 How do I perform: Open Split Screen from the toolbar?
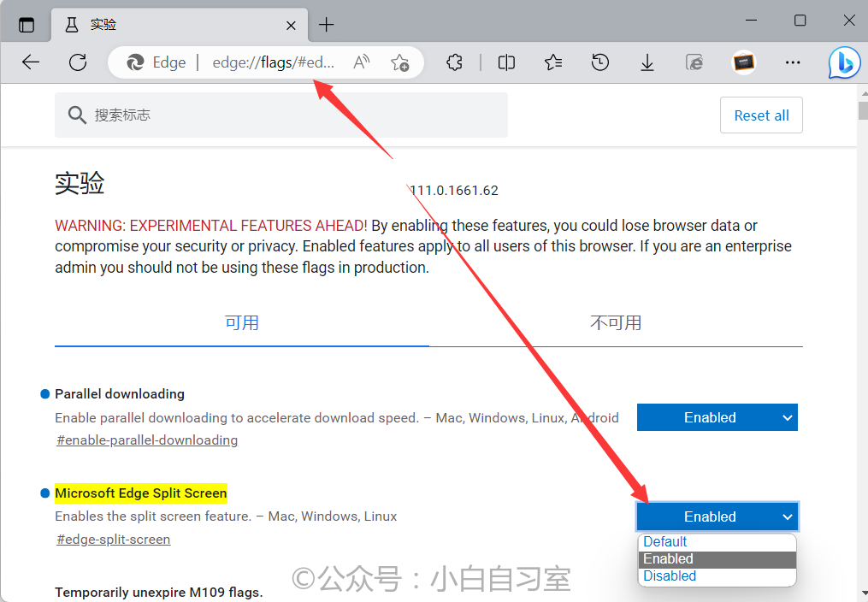pos(505,62)
